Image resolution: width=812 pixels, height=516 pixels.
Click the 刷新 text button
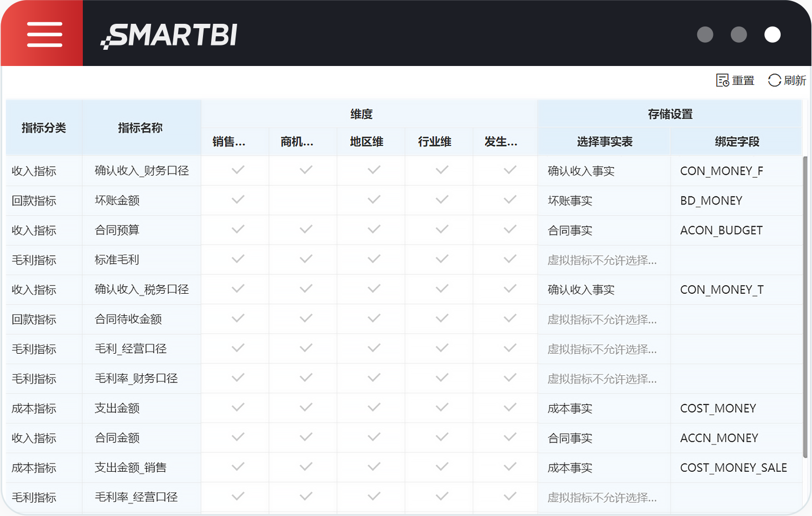(x=795, y=81)
